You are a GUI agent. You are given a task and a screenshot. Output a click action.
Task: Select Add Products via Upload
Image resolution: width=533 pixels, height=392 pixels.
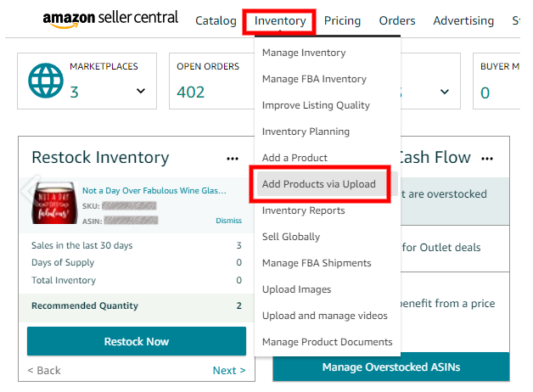click(318, 184)
